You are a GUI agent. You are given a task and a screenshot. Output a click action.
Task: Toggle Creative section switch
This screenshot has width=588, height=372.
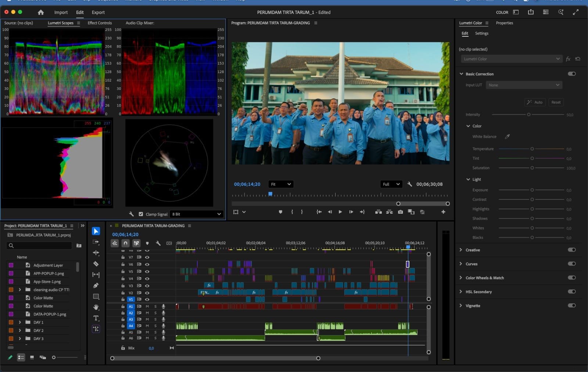(x=572, y=250)
